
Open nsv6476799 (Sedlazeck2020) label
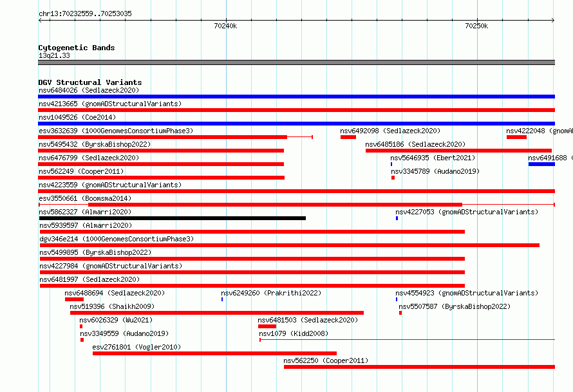89,158
